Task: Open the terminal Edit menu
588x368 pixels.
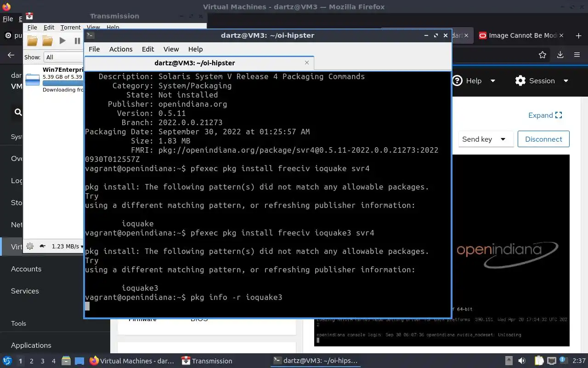Action: (148, 49)
